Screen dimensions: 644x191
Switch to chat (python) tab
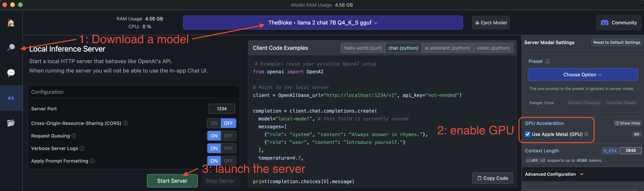[403, 48]
